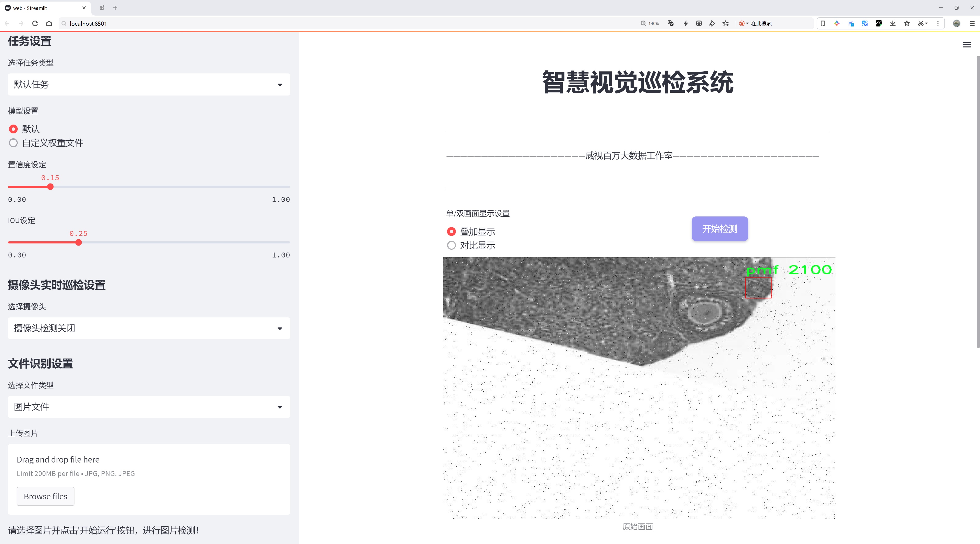Image resolution: width=980 pixels, height=544 pixels.
Task: Click the browser forward arrow
Action: 21,24
